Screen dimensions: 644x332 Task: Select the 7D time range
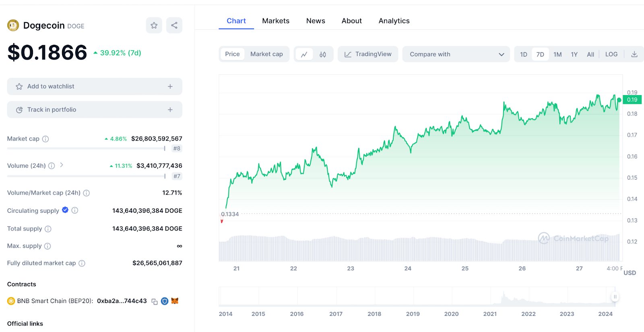[540, 54]
